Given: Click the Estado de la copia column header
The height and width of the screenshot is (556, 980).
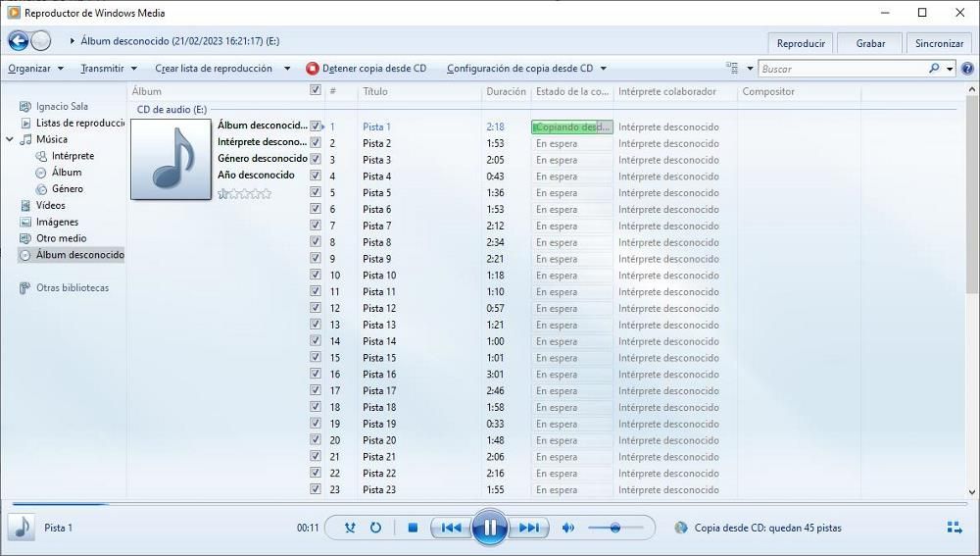Looking at the screenshot, I should (572, 91).
